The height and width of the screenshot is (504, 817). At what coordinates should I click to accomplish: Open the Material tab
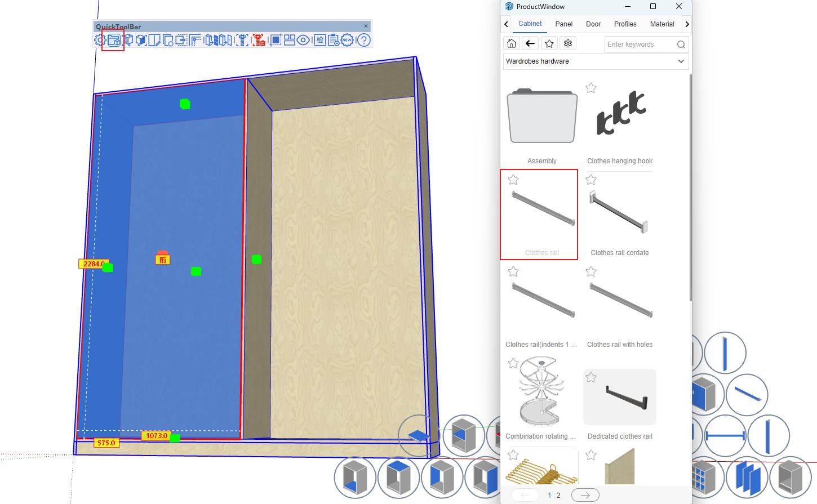pos(662,24)
